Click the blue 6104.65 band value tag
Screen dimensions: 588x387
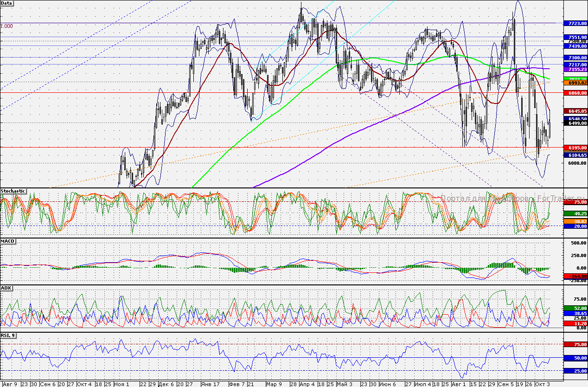click(575, 155)
